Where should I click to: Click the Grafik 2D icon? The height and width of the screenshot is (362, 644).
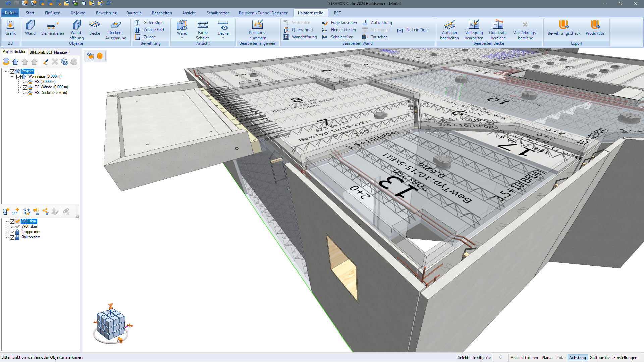(x=10, y=27)
